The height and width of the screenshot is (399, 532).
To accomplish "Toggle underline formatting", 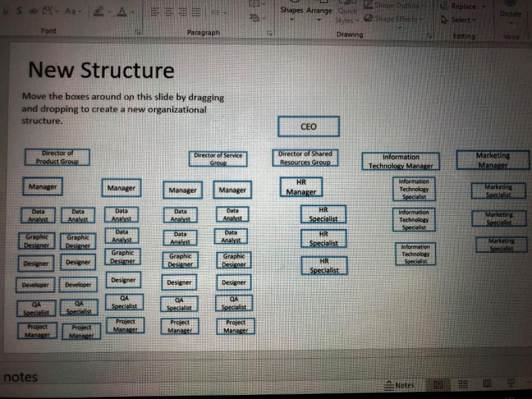I will [x=6, y=10].
